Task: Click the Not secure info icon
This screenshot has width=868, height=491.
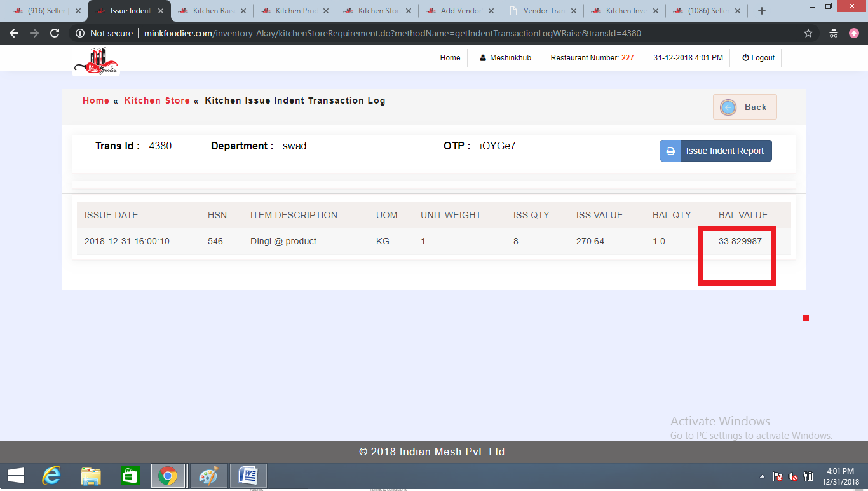Action: [80, 33]
